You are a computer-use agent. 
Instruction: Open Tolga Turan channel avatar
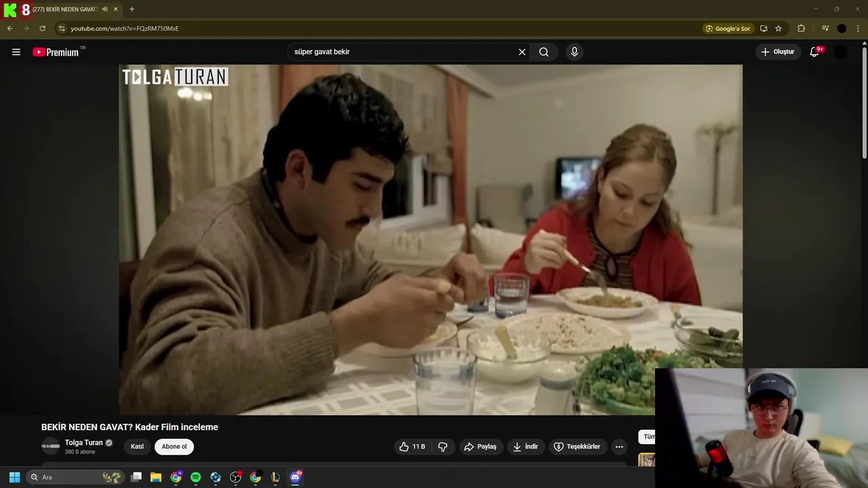(x=51, y=446)
